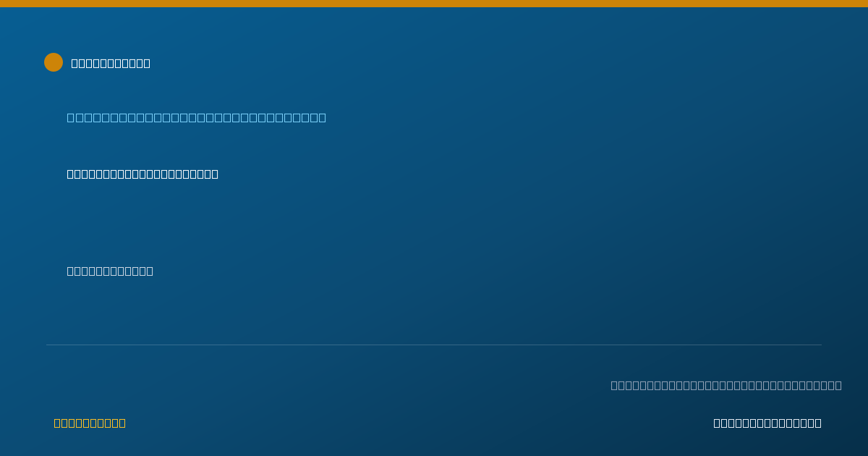Image resolution: width=868 pixels, height=456 pixels.
Task: Click the white text line under the light-blue line
Action: point(142,174)
